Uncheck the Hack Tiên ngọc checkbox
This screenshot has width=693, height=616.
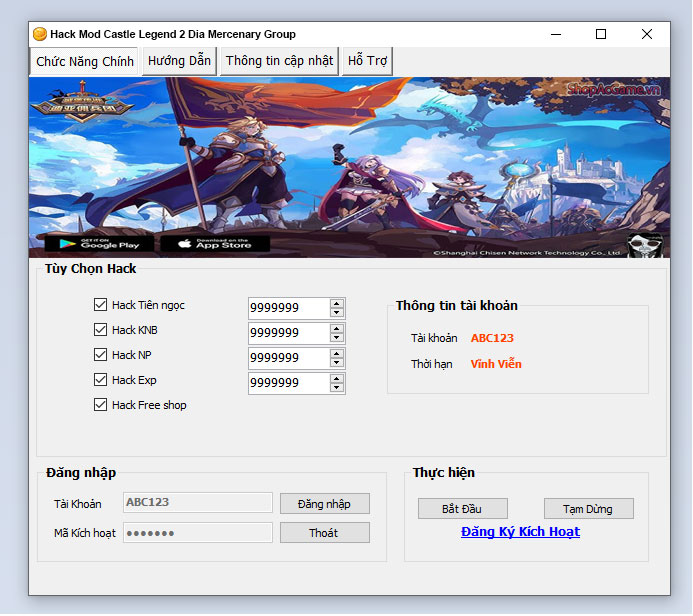[100, 305]
